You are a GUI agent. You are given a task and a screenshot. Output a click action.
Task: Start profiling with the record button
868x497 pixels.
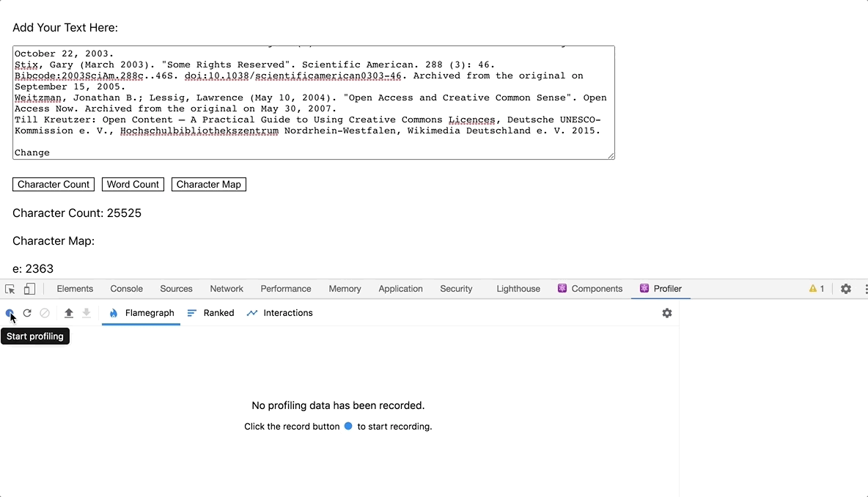(10, 313)
